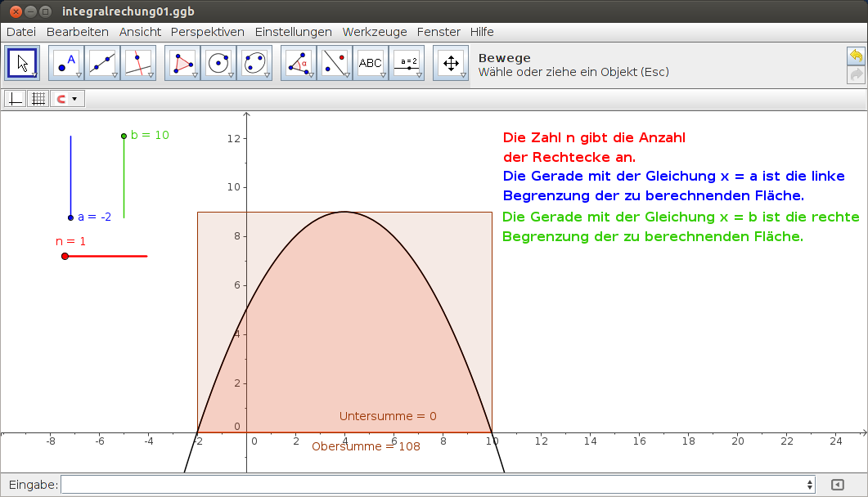
Task: Select the Point tool
Action: point(65,63)
